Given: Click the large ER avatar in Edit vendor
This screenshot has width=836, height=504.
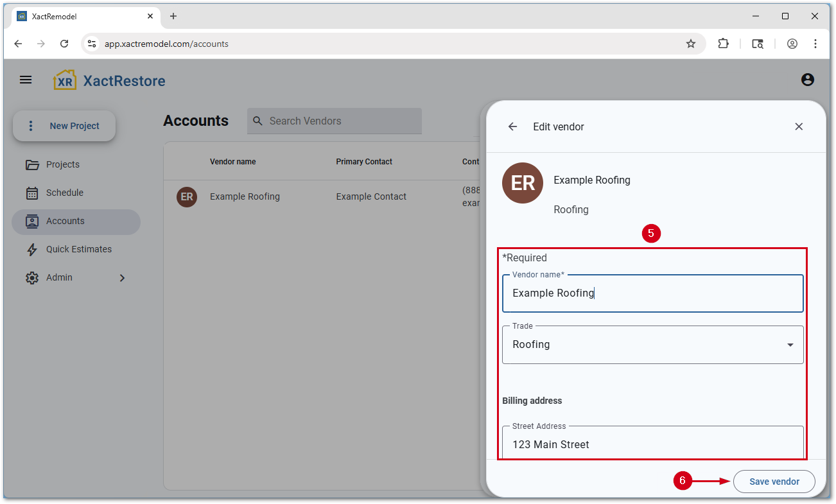Looking at the screenshot, I should (523, 183).
